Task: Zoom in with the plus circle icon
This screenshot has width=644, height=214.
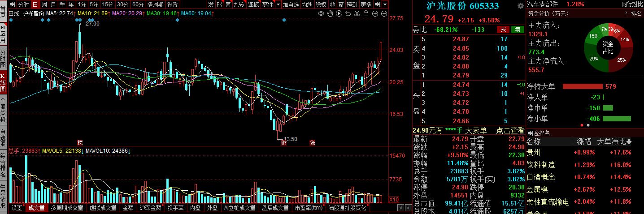Action: coord(375,14)
